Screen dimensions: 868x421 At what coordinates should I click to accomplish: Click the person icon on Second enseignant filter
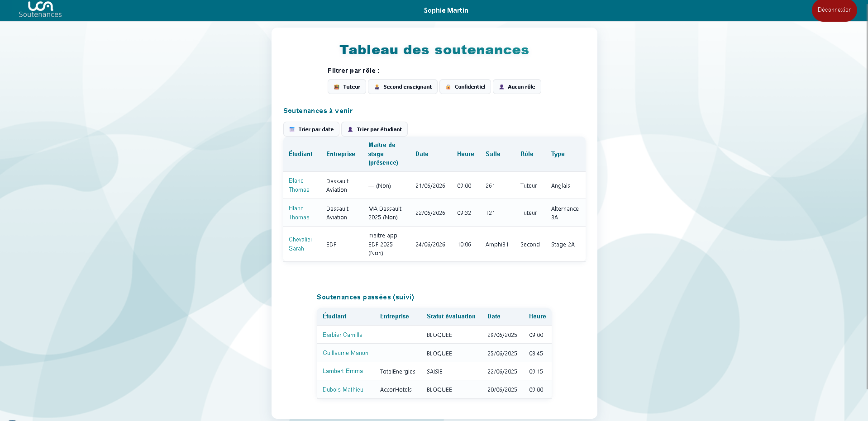click(377, 87)
